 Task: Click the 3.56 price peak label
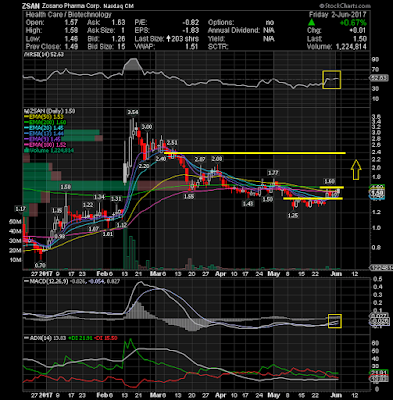click(x=132, y=112)
